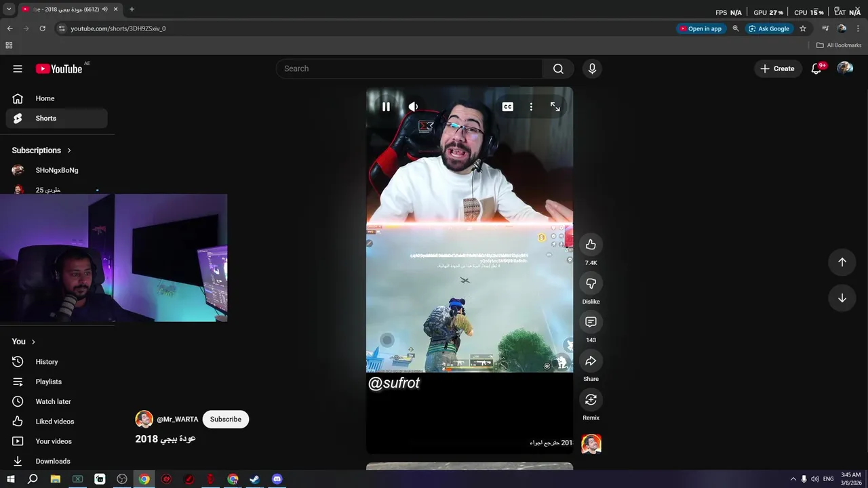Open the media controls icon in Chrome toolbar
Screen dimensions: 868x488
[x=825, y=28]
